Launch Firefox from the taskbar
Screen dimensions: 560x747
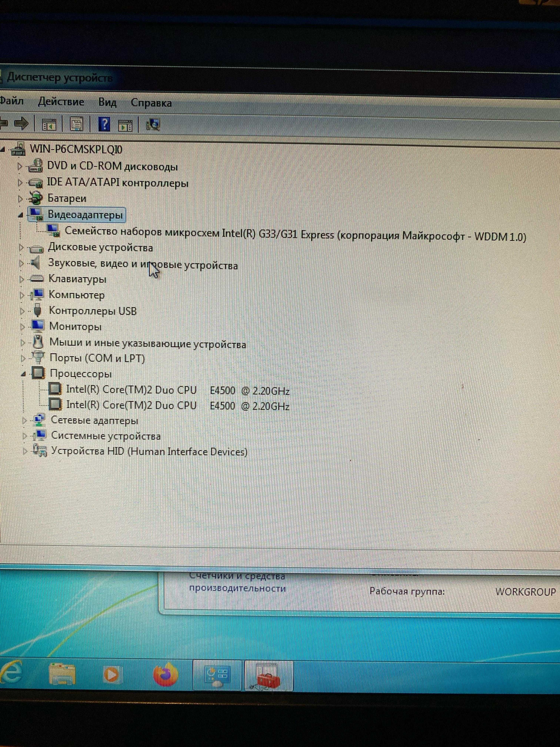pos(166,674)
